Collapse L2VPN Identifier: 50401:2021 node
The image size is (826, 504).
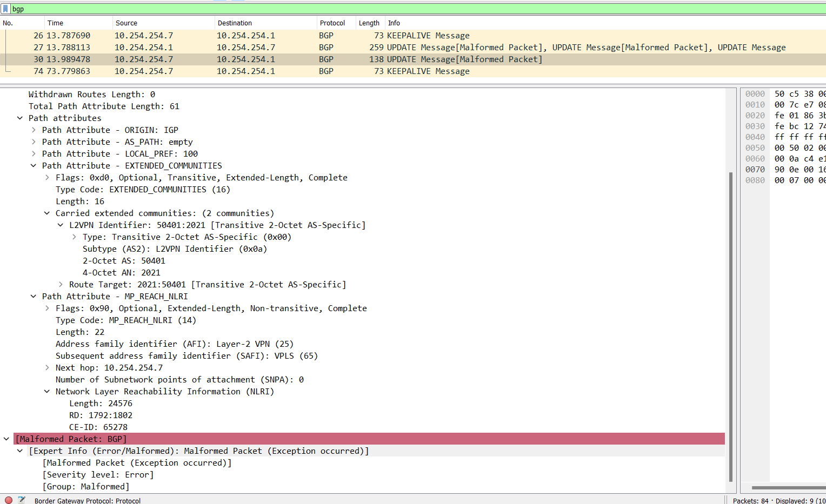[x=61, y=225]
